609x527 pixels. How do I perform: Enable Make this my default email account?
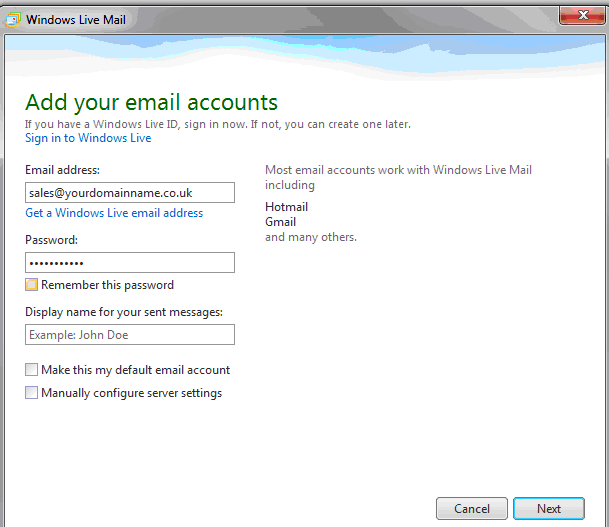[x=32, y=370]
